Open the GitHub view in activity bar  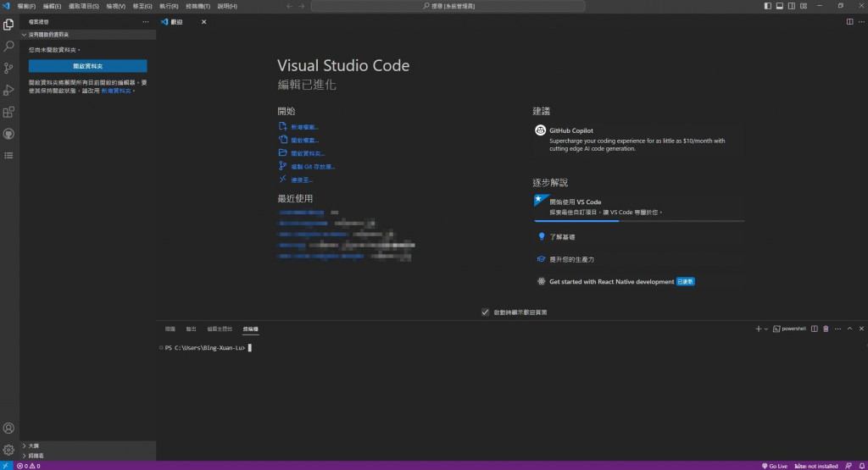(x=8, y=134)
